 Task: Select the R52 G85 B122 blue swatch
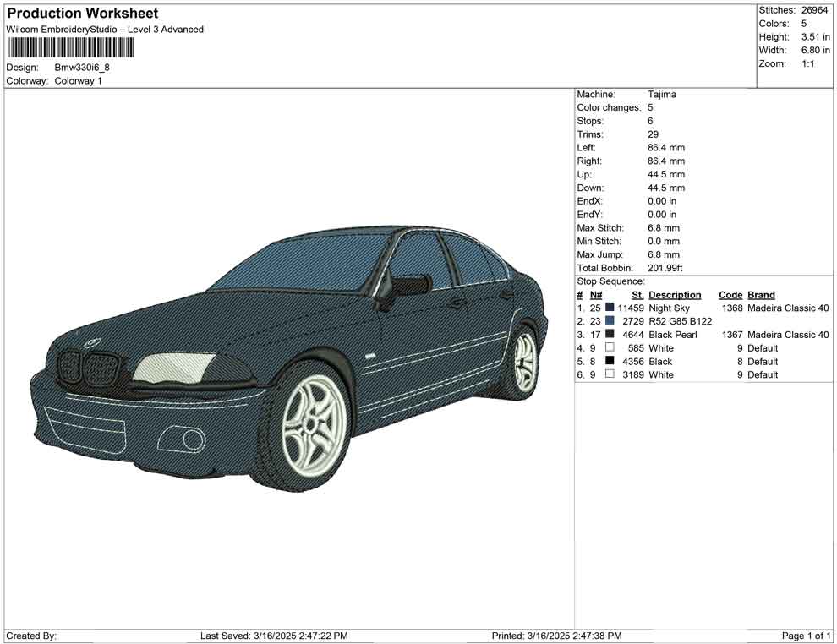pyautogui.click(x=610, y=321)
